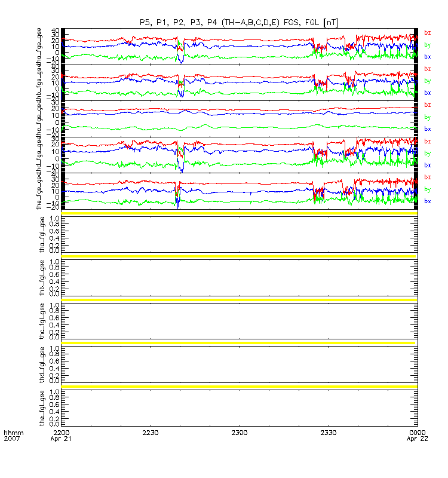The width and height of the screenshot is (448, 478).
Task: Click the yellow bar above the thb_fgl_gse panel
Action: (x=238, y=256)
